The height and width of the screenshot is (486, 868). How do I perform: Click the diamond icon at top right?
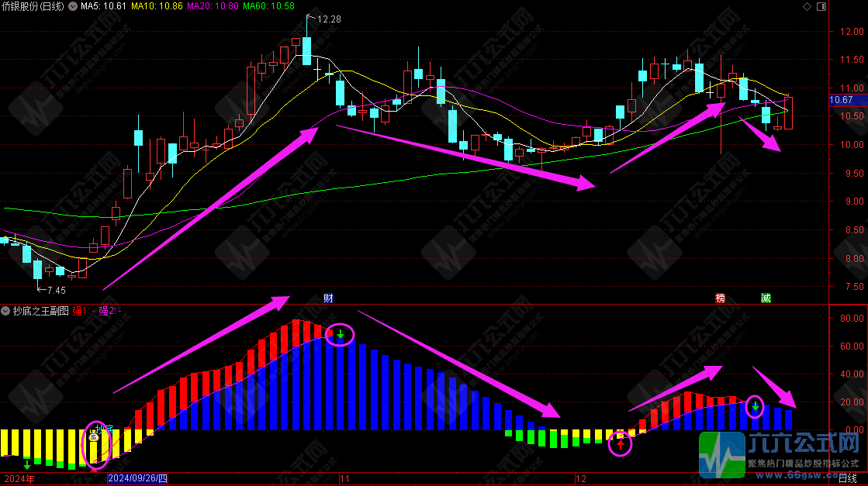coord(807,7)
